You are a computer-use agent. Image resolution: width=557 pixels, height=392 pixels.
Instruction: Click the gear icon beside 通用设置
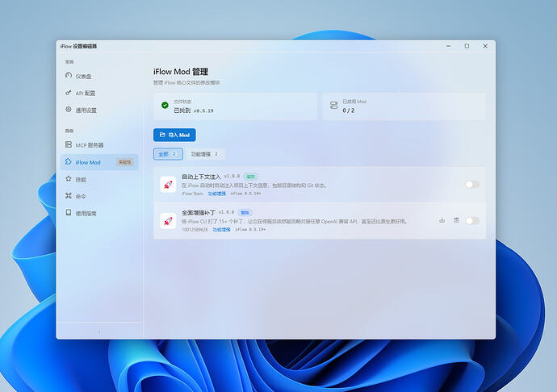point(68,110)
